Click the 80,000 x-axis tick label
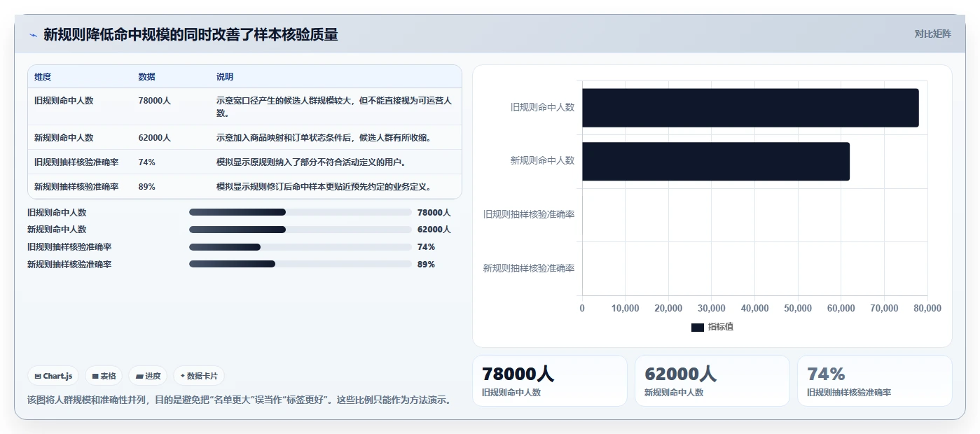The height and width of the screenshot is (434, 980). click(927, 309)
